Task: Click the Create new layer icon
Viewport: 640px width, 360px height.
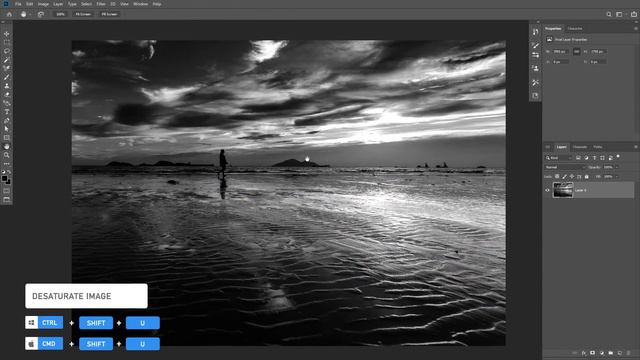Action: point(620,353)
